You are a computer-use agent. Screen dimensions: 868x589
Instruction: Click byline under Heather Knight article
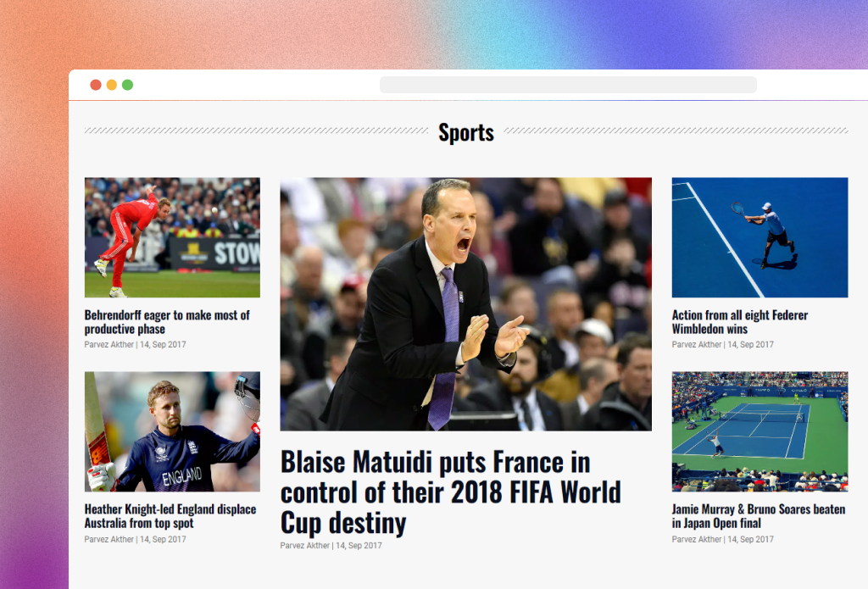coord(135,539)
